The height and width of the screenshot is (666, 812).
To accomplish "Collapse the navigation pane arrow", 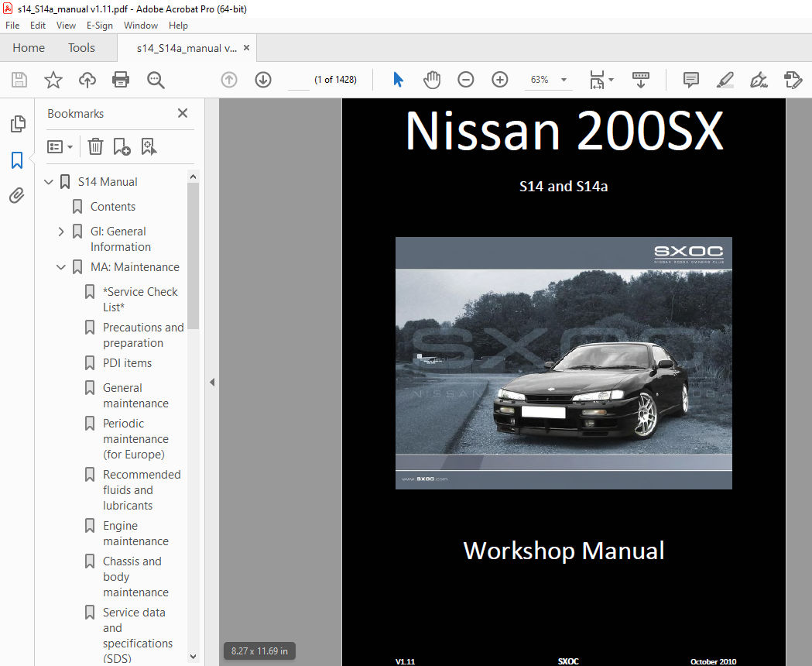I will click(212, 382).
